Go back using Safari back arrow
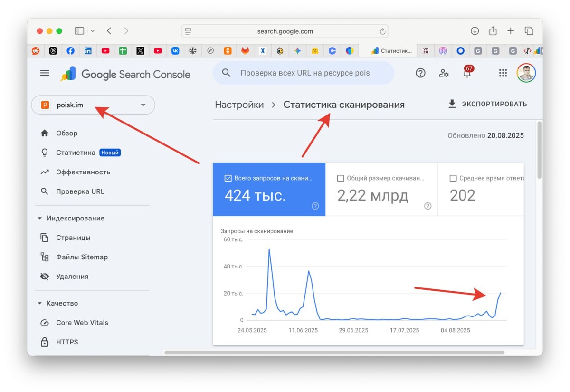 pyautogui.click(x=109, y=31)
